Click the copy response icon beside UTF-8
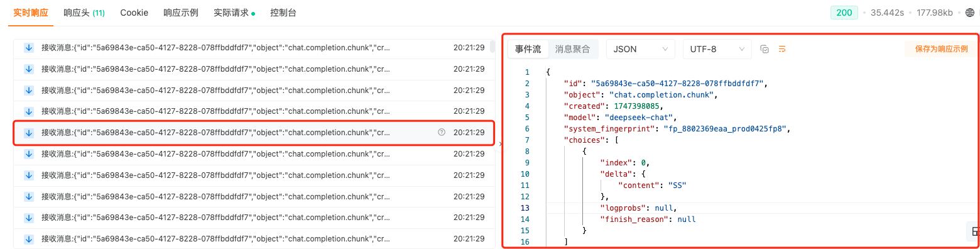This screenshot has height=249, width=980. 765,49
